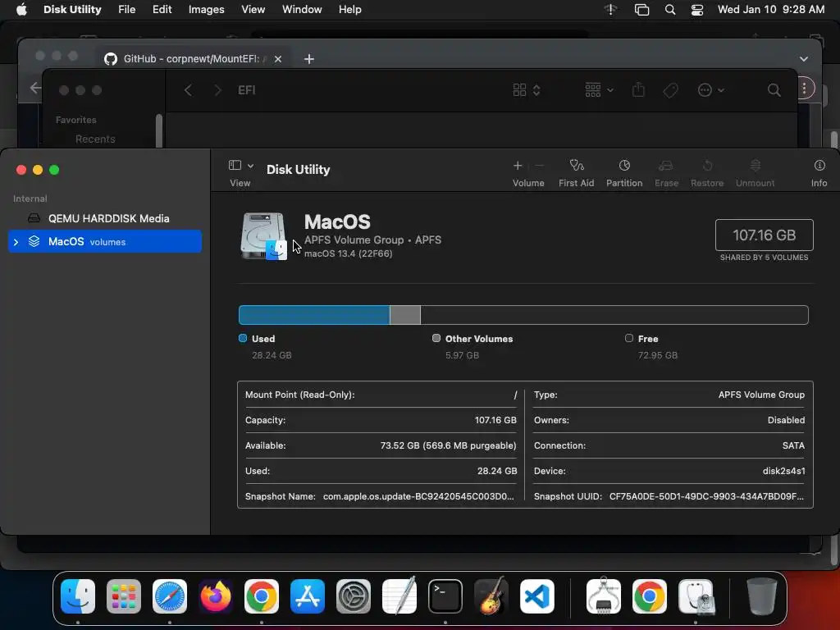Viewport: 840px width, 630px height.
Task: Open Launchpad from the Dock
Action: click(x=124, y=596)
